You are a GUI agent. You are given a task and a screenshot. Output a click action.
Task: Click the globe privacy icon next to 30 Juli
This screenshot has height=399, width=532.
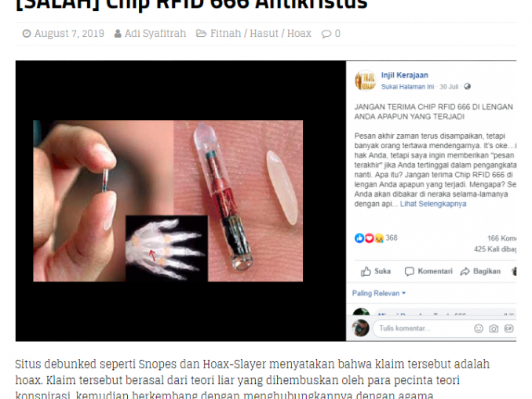coord(467,86)
